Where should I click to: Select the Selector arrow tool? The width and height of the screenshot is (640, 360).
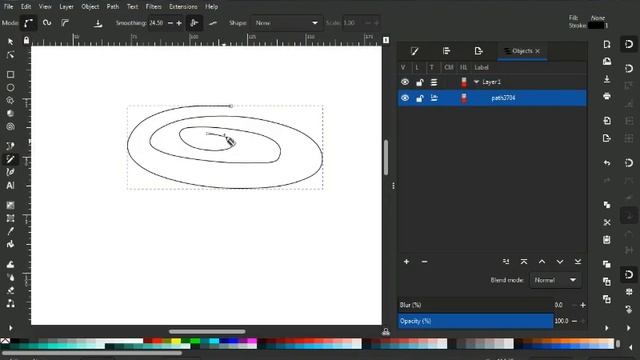(10, 42)
